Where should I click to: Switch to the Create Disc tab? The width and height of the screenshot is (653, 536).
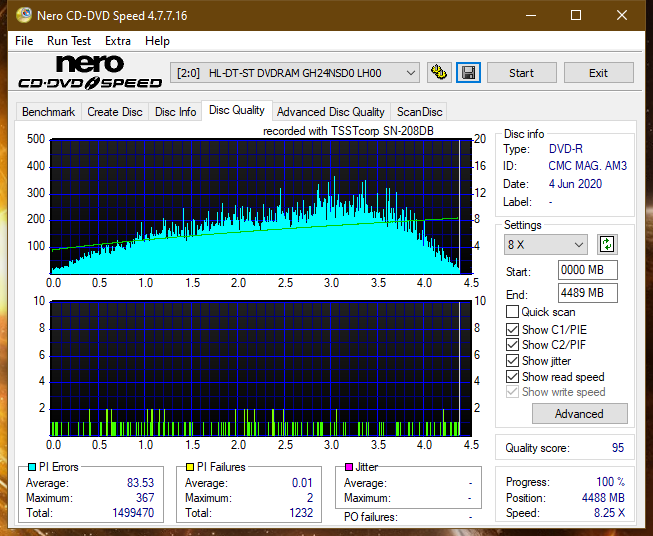tap(115, 112)
